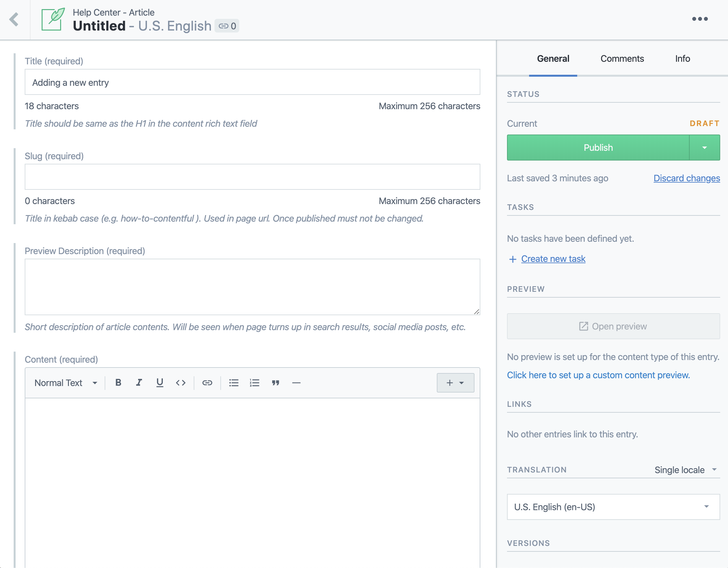Image resolution: width=728 pixels, height=568 pixels.
Task: Open the entry actions overflow menu
Action: tap(700, 19)
